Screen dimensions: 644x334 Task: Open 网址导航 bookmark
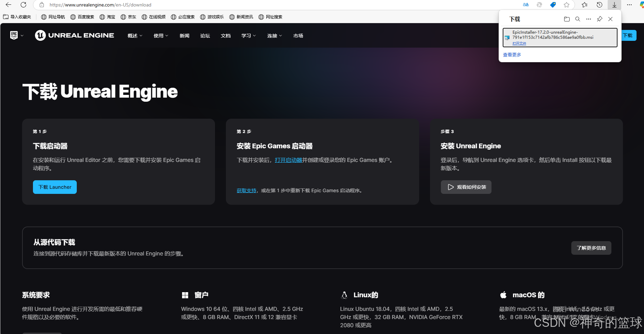coord(53,17)
